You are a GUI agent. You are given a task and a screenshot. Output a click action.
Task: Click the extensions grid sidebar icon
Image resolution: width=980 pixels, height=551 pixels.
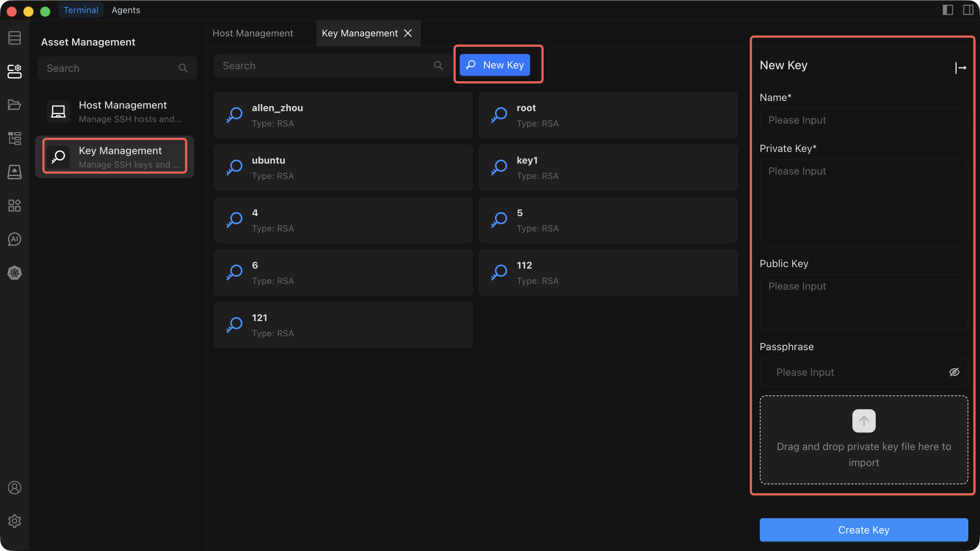[x=15, y=206]
